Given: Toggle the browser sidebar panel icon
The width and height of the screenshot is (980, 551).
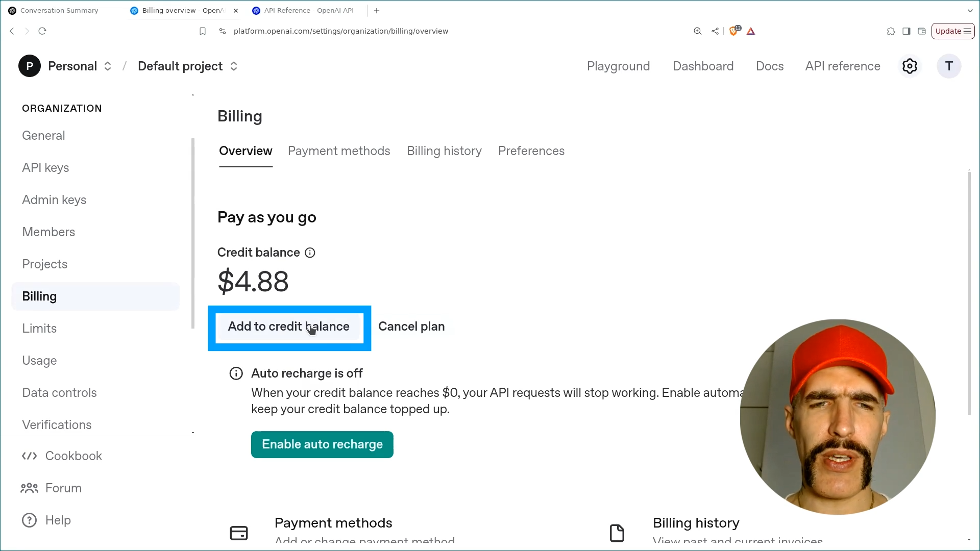Looking at the screenshot, I should [906, 31].
